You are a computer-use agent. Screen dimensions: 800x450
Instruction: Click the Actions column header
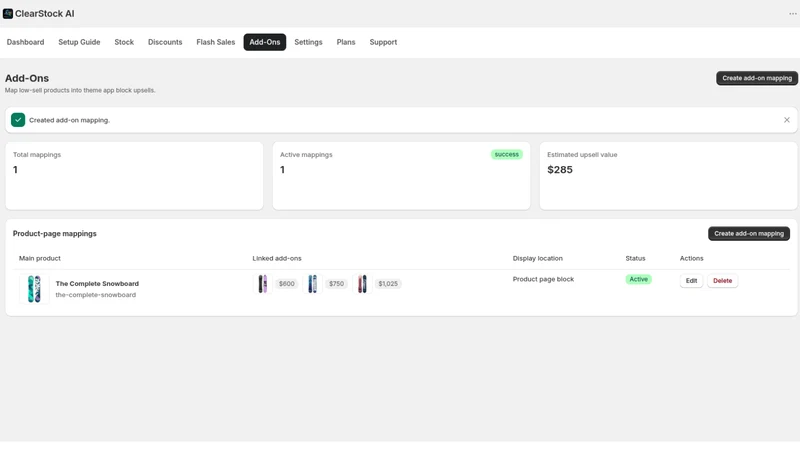(691, 258)
